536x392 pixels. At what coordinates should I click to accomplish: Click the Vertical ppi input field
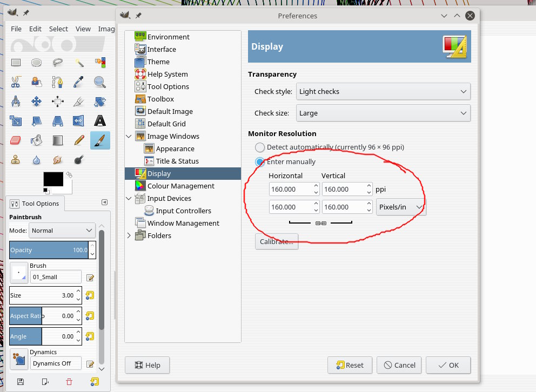pyautogui.click(x=344, y=189)
